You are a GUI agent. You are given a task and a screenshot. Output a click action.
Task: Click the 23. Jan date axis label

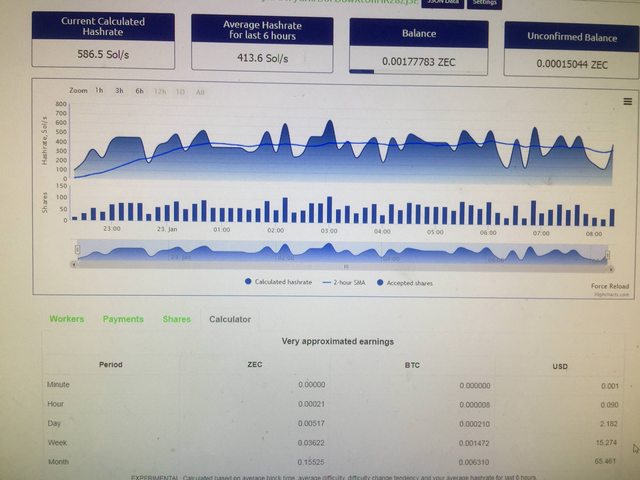click(x=167, y=229)
